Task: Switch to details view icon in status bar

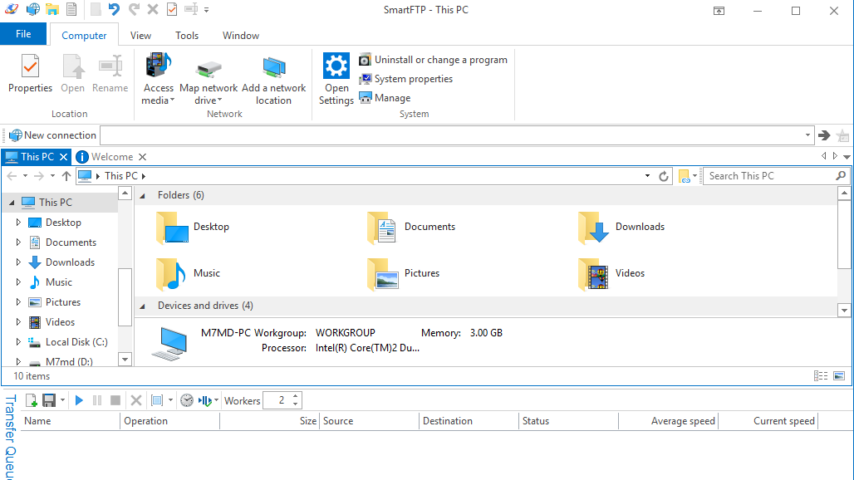Action: coord(821,376)
